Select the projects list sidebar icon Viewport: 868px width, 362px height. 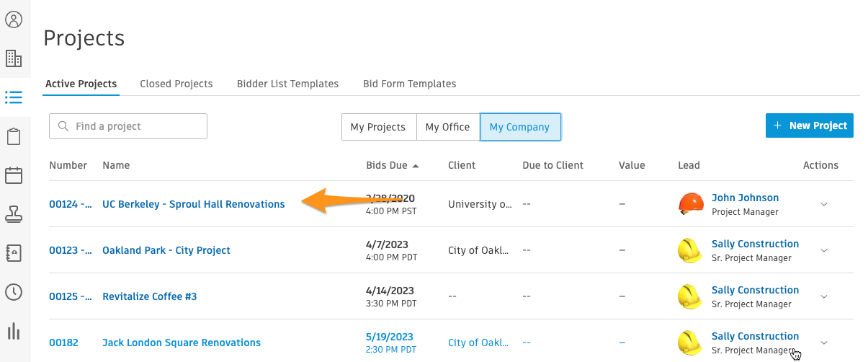coord(14,97)
